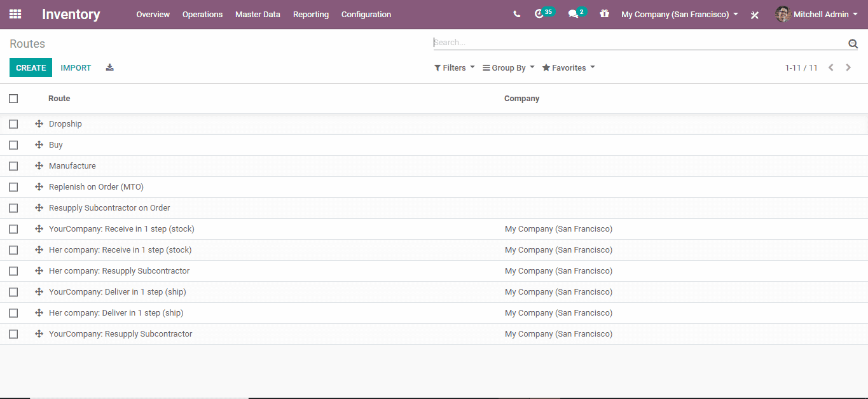Check Her company: Resupply Subcontractor checkbox
The height and width of the screenshot is (399, 868).
click(13, 271)
